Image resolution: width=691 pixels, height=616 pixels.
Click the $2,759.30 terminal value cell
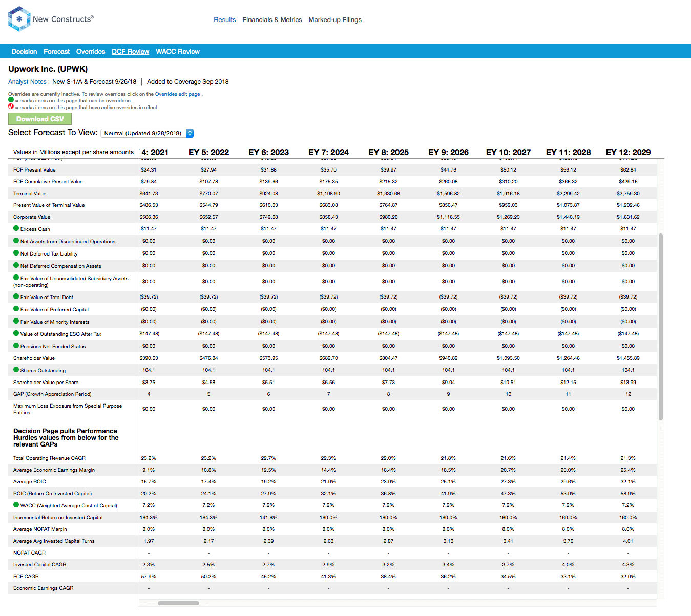pyautogui.click(x=628, y=194)
